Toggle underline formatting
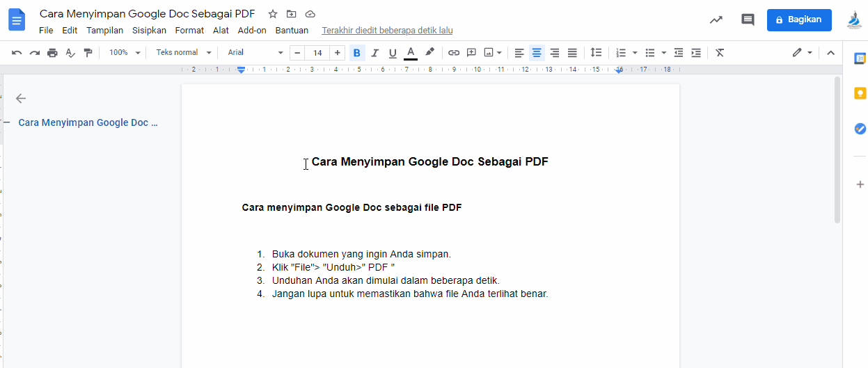This screenshot has width=868, height=368. pos(393,53)
